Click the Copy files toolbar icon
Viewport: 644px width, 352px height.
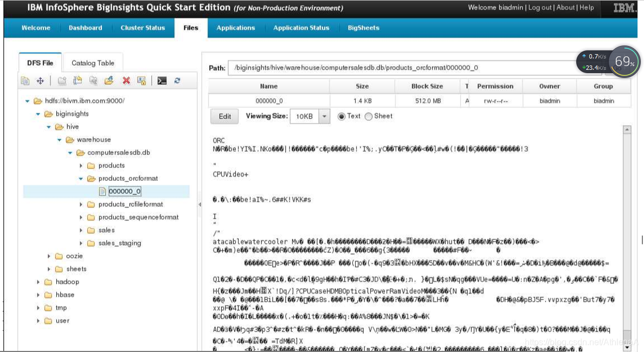[25, 81]
